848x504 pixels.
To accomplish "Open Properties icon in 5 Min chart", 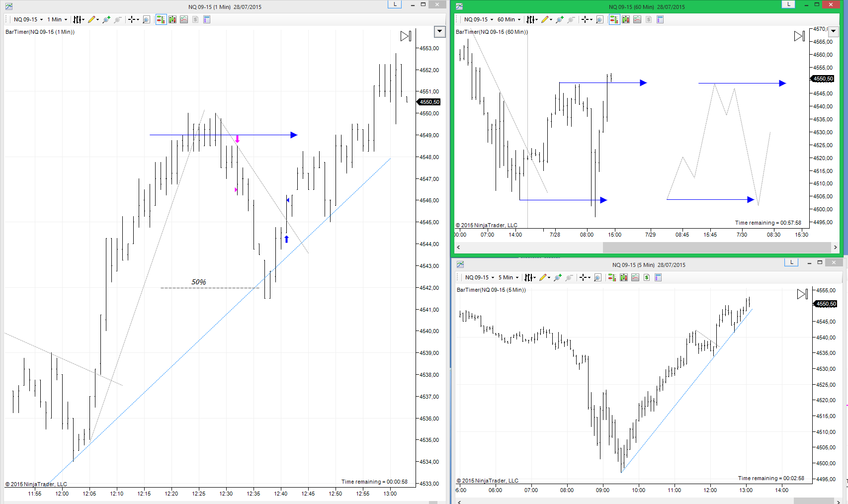I will 658,277.
